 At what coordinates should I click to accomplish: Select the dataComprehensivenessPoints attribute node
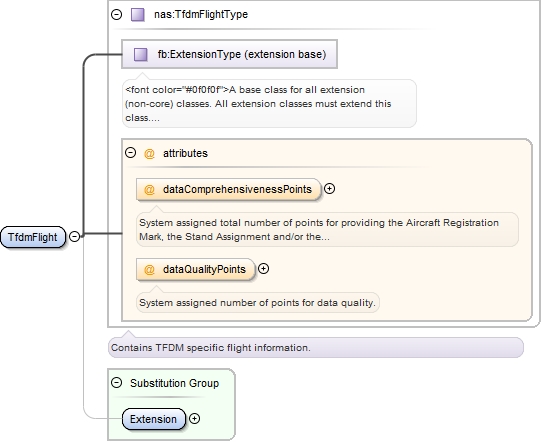coord(228,189)
